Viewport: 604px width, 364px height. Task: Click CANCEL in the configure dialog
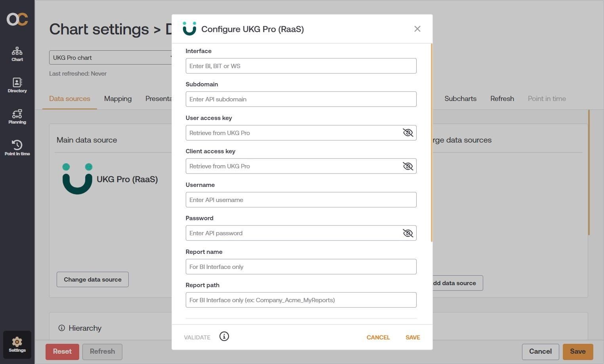click(378, 337)
